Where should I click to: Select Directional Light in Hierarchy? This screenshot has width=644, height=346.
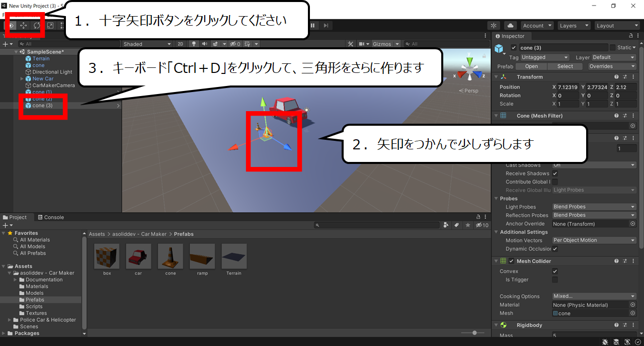click(x=52, y=72)
